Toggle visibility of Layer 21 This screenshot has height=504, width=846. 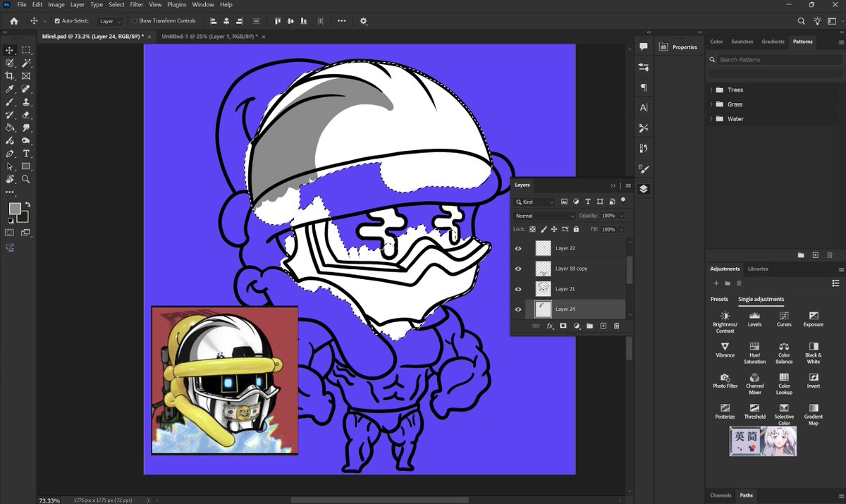click(x=518, y=289)
